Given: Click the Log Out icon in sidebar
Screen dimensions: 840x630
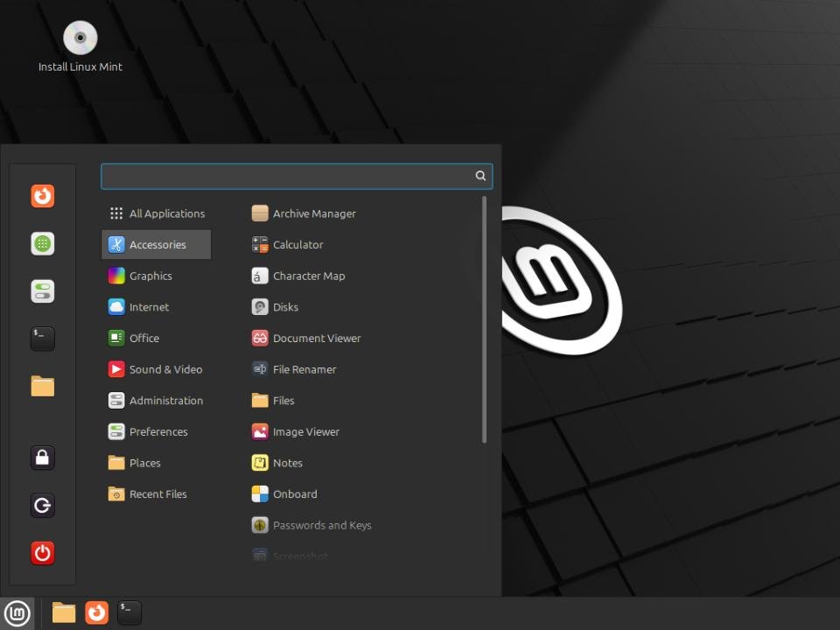Looking at the screenshot, I should [42, 505].
